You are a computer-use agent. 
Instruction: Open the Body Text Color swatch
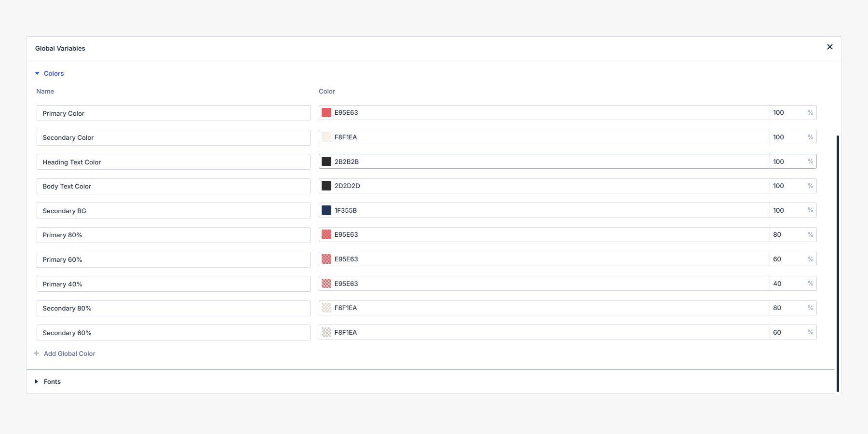pyautogui.click(x=326, y=186)
